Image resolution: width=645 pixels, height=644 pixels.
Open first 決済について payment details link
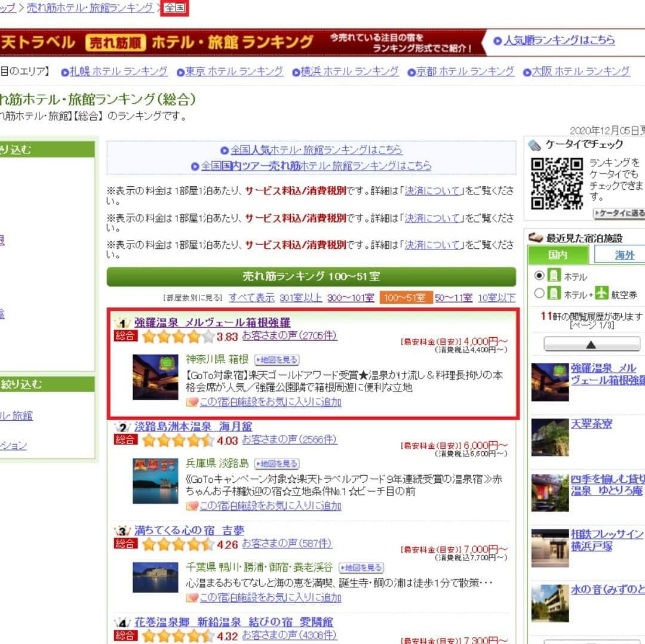tap(433, 191)
